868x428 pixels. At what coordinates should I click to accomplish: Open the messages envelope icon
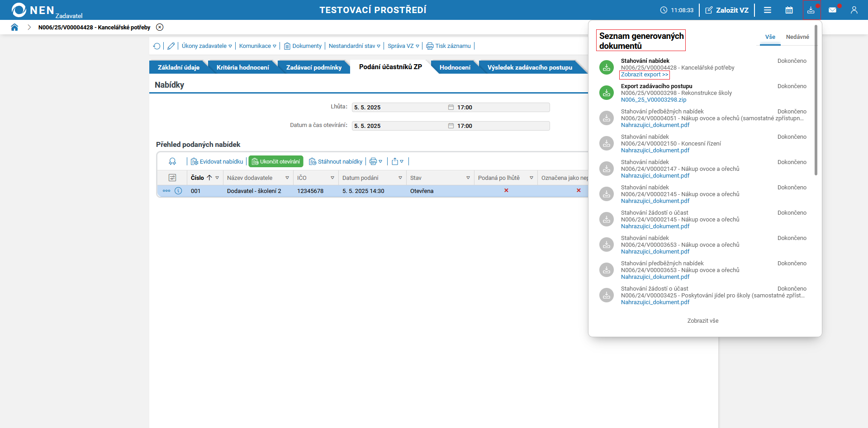point(832,10)
